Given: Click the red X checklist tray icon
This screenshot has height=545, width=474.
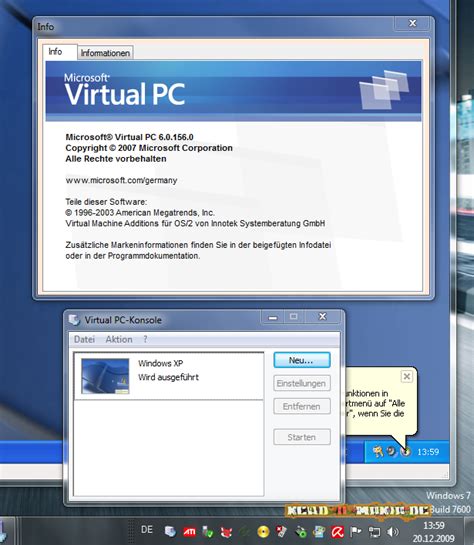Looking at the screenshot, I should 282,531.
